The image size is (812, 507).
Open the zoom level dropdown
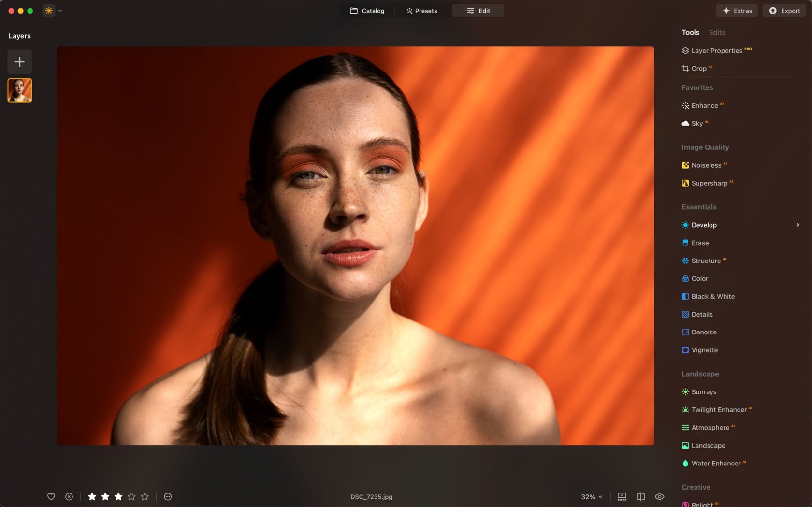591,496
